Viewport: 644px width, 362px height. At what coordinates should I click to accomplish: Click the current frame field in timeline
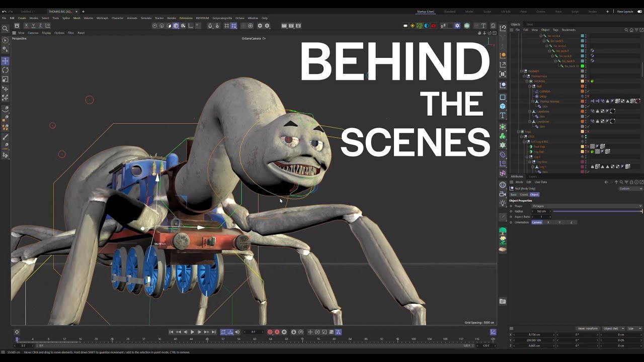[254, 332]
